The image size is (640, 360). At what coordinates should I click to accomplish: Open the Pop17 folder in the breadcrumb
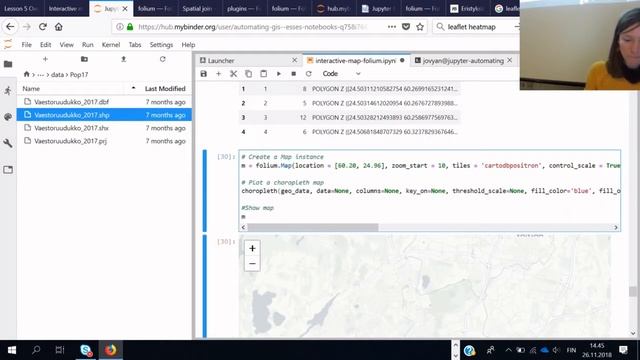tap(79, 75)
